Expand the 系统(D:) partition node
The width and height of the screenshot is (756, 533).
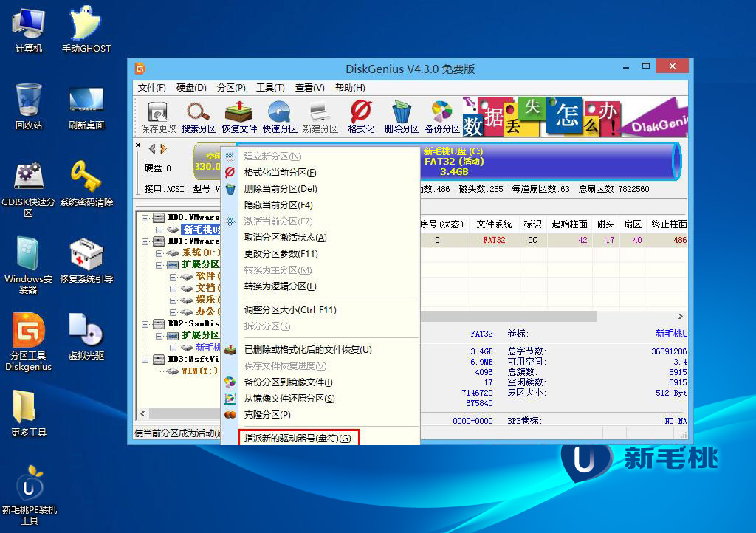click(x=159, y=253)
